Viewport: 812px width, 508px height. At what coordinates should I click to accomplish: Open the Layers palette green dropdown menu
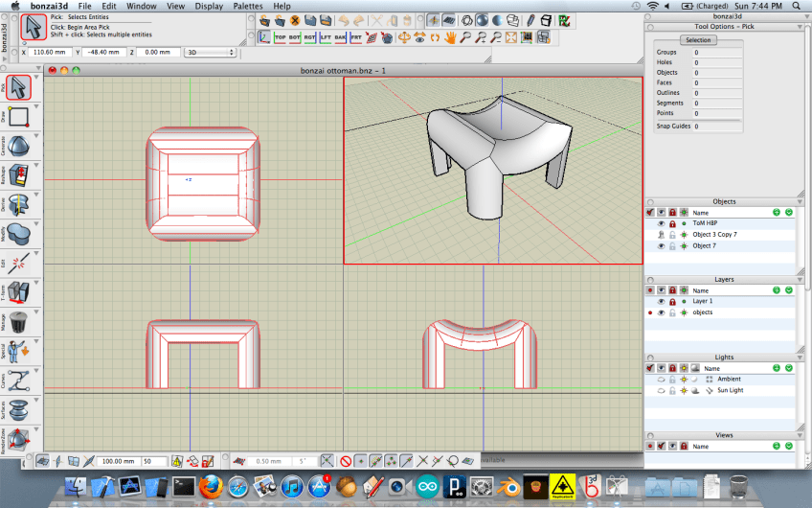click(788, 290)
